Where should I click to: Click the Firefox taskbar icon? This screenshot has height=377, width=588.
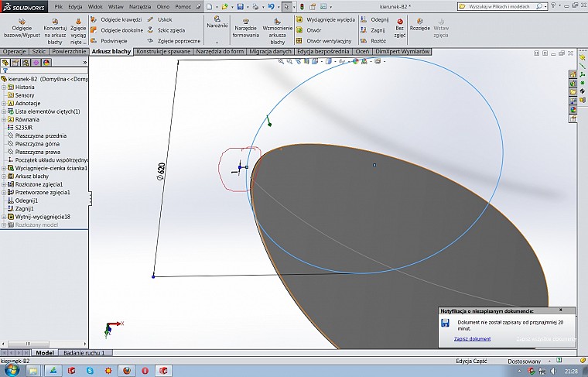[x=127, y=371]
